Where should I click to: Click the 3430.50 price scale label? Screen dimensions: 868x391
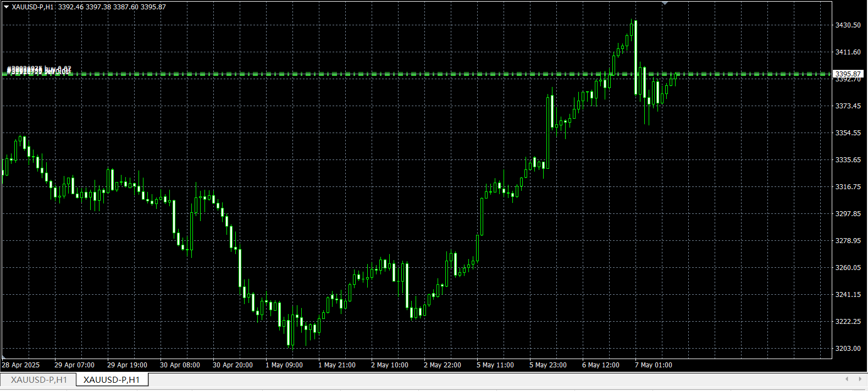click(x=848, y=25)
